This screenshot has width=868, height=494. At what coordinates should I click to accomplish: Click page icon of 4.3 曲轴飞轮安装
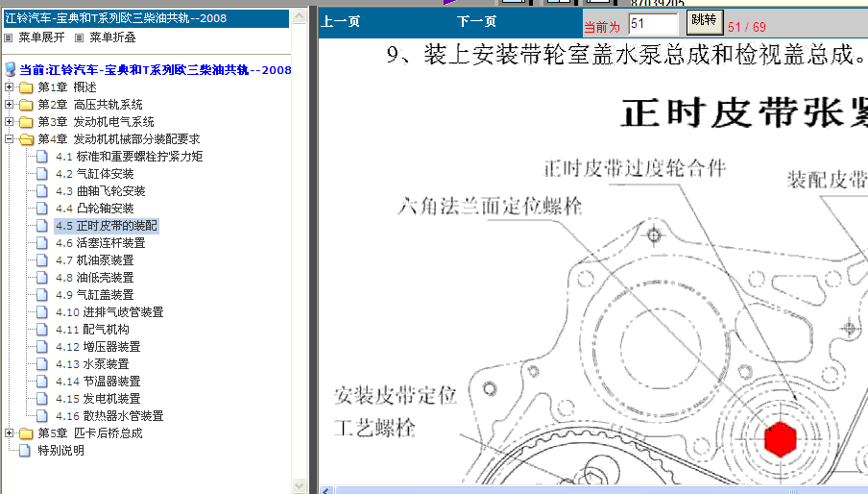[x=42, y=191]
